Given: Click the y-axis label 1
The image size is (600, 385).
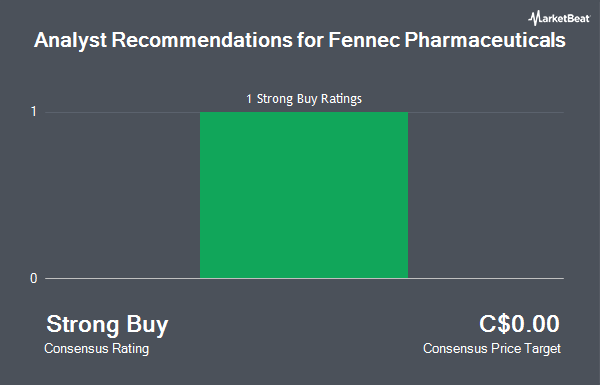Looking at the screenshot, I should (x=34, y=112).
